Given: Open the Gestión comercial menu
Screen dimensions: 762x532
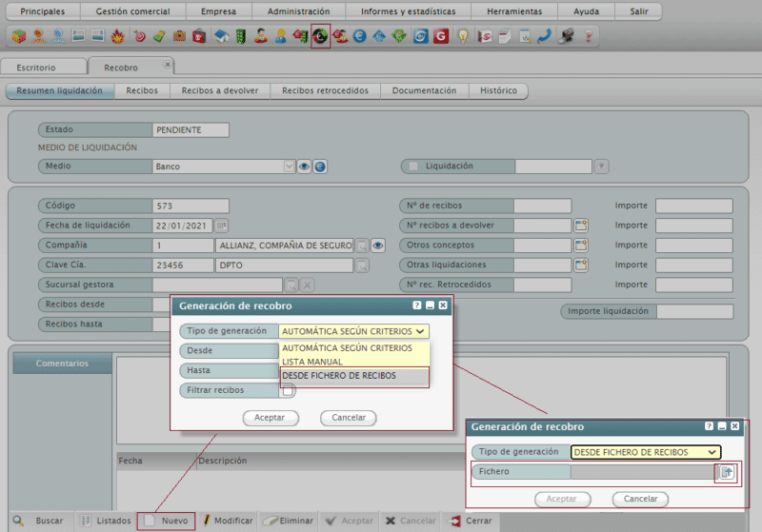Looking at the screenshot, I should point(132,11).
